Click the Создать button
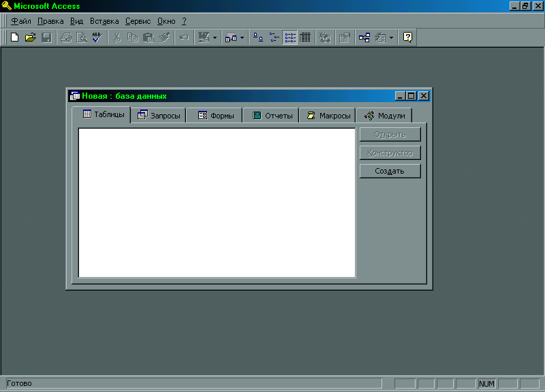 click(x=390, y=171)
